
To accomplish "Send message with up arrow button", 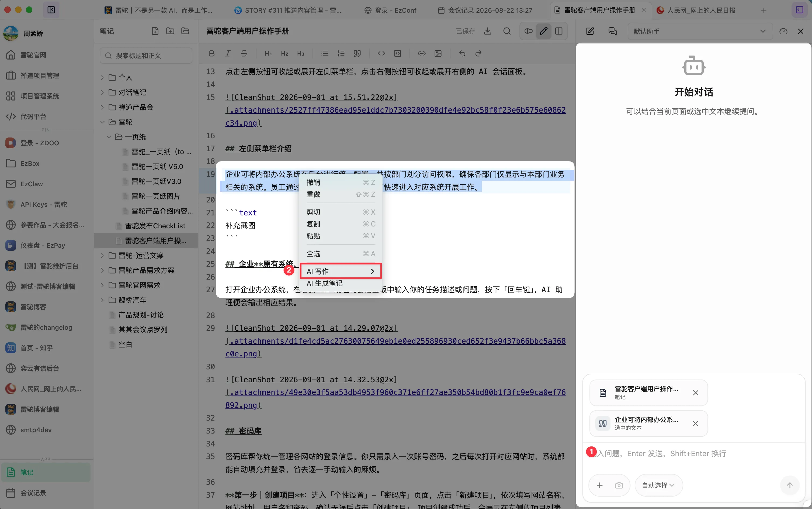I will click(x=789, y=485).
